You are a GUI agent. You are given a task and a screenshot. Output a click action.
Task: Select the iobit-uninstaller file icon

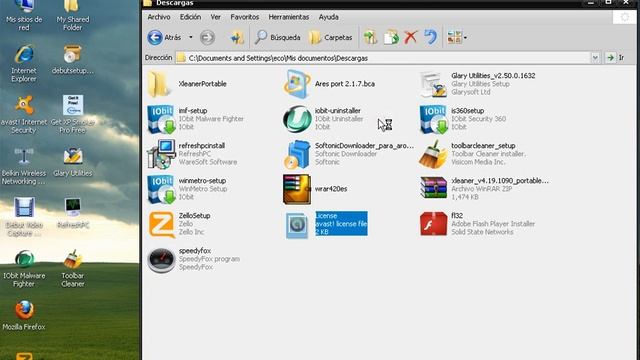pos(297,119)
